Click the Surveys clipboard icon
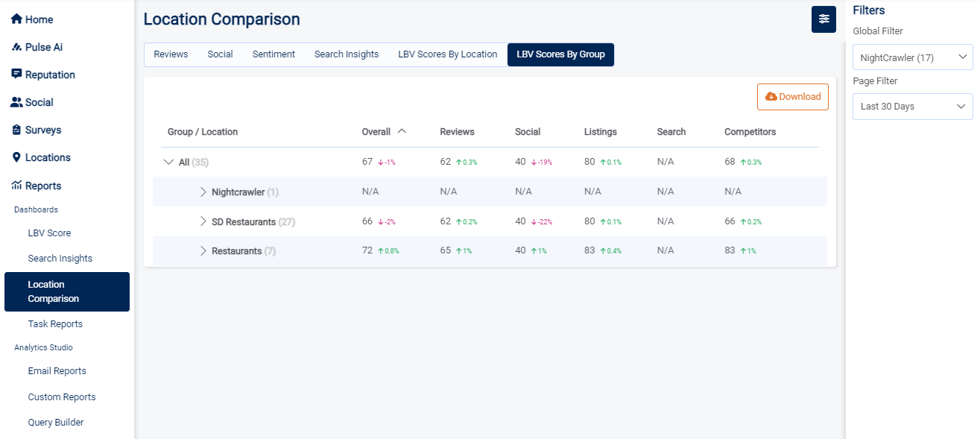The width and height of the screenshot is (980, 439). pyautogui.click(x=16, y=130)
